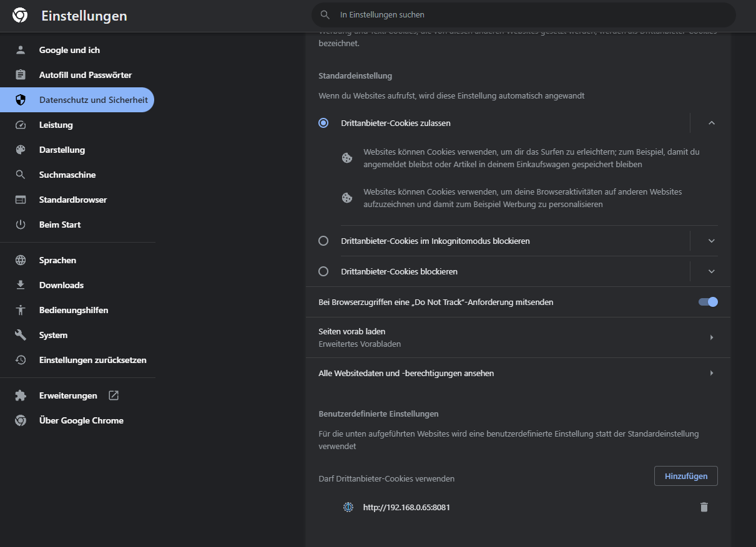Open the Suchmaschine settings section
The image size is (756, 547).
67,175
